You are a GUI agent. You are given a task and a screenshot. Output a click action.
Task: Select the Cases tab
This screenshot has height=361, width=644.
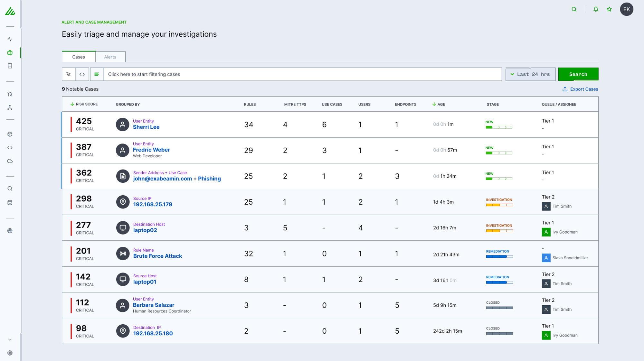pyautogui.click(x=79, y=57)
